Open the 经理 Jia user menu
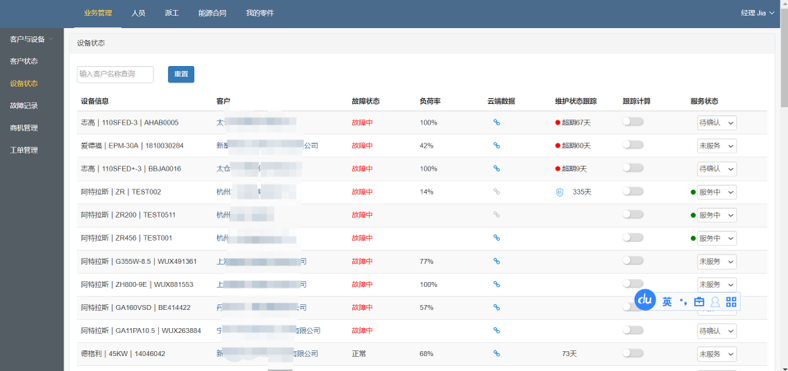The image size is (788, 371). pyautogui.click(x=758, y=14)
